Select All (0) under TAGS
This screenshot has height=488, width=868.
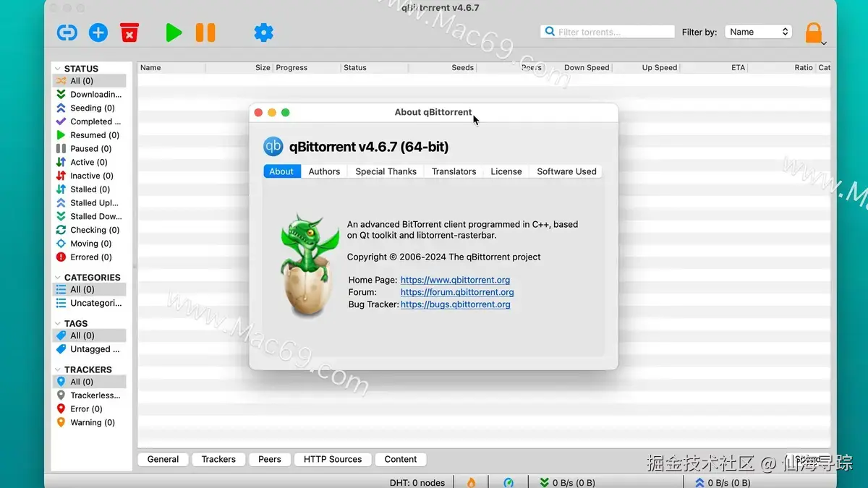point(89,335)
